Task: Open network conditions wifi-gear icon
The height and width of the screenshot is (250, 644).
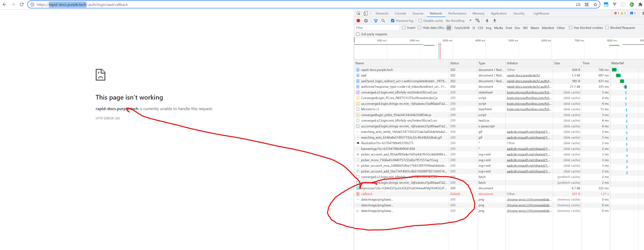Action: (x=477, y=21)
